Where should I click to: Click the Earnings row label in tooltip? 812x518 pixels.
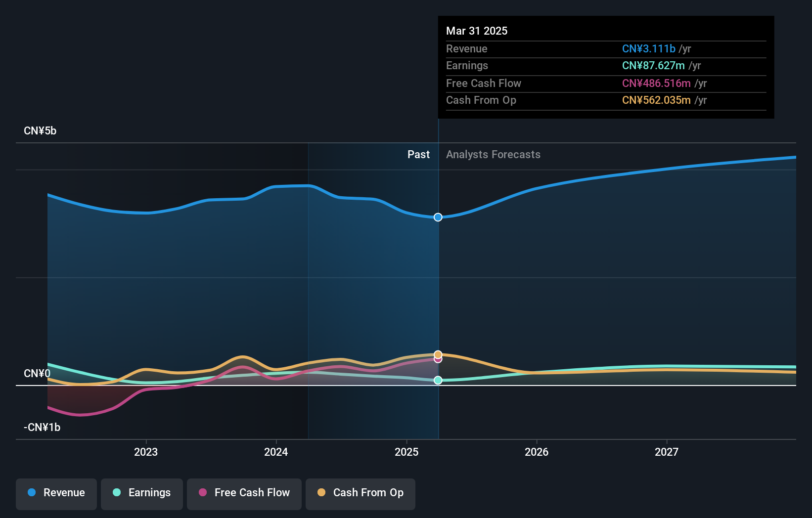pyautogui.click(x=467, y=66)
